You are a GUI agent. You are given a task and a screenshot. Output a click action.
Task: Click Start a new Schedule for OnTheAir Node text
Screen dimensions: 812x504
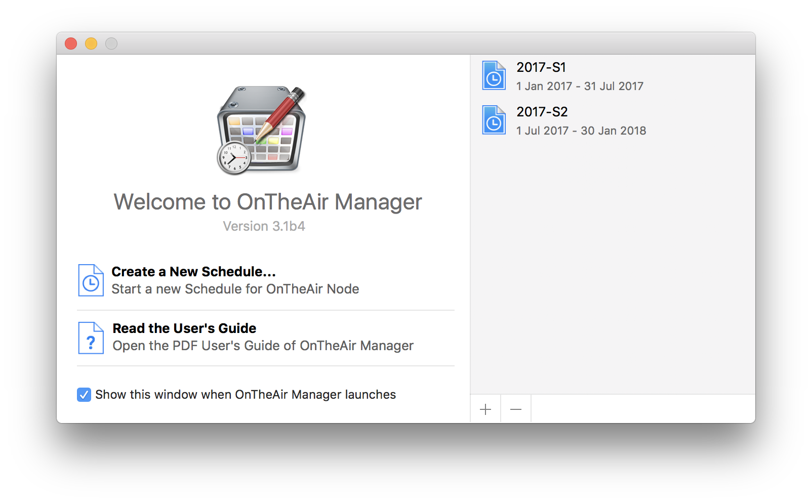[235, 289]
